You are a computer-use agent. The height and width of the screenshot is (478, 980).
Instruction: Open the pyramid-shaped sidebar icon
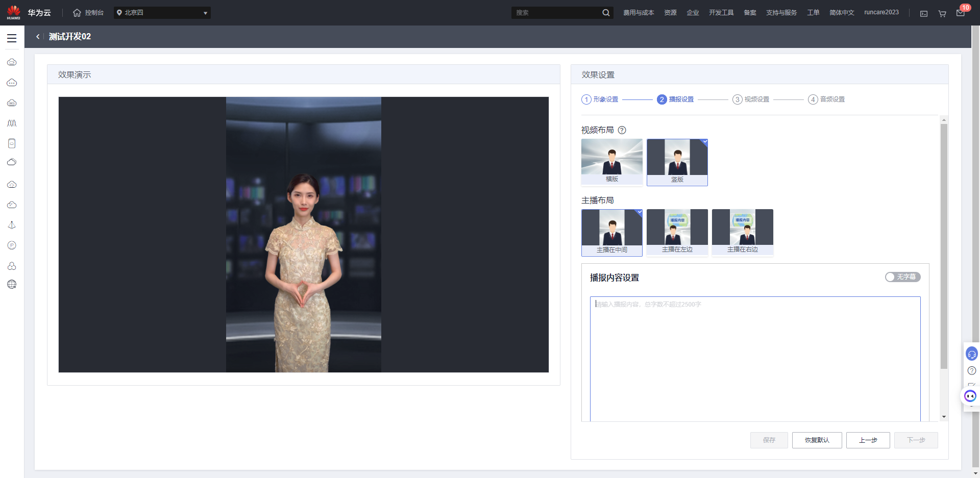pyautogui.click(x=12, y=225)
